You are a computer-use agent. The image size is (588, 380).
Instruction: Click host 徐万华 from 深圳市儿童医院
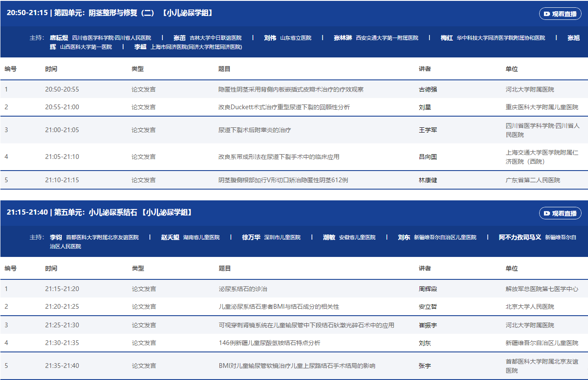(251, 237)
